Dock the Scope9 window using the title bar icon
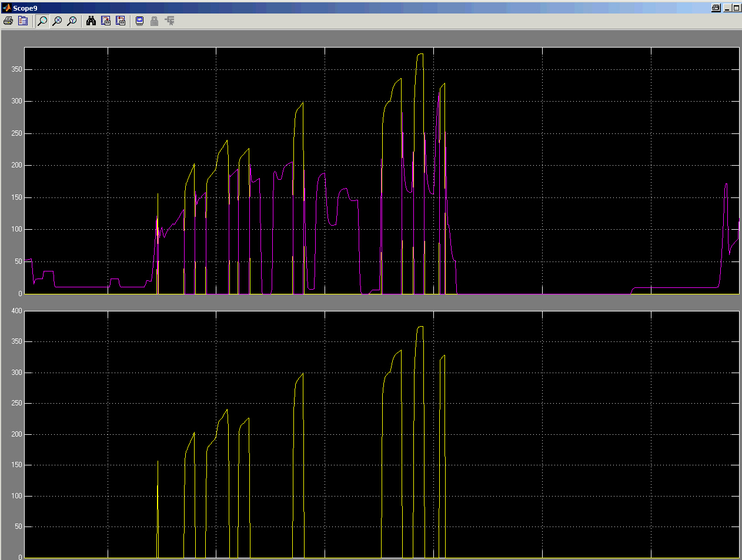 click(x=716, y=8)
